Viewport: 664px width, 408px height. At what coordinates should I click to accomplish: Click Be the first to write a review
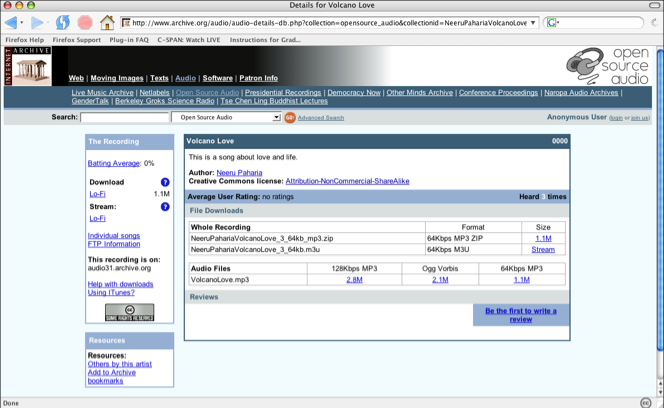coord(521,315)
